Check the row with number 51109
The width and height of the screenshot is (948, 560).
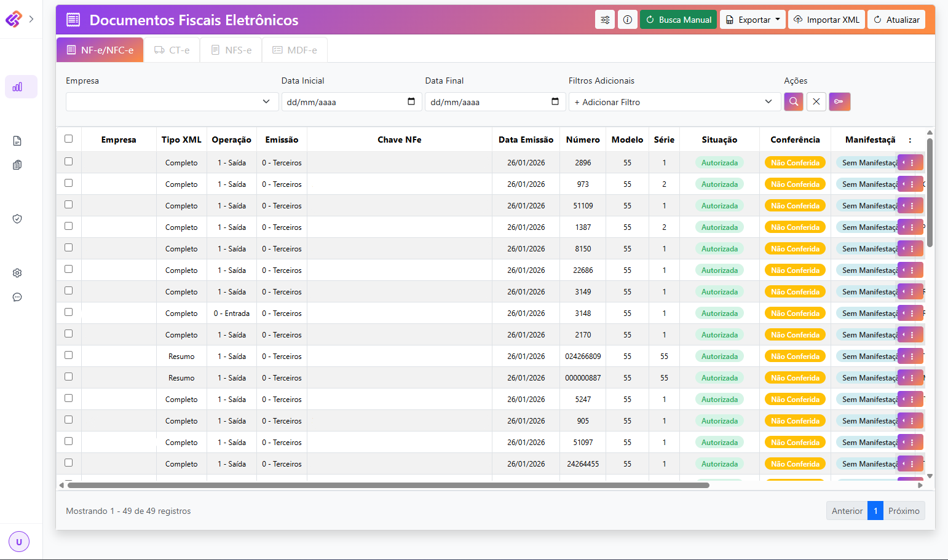tap(68, 205)
